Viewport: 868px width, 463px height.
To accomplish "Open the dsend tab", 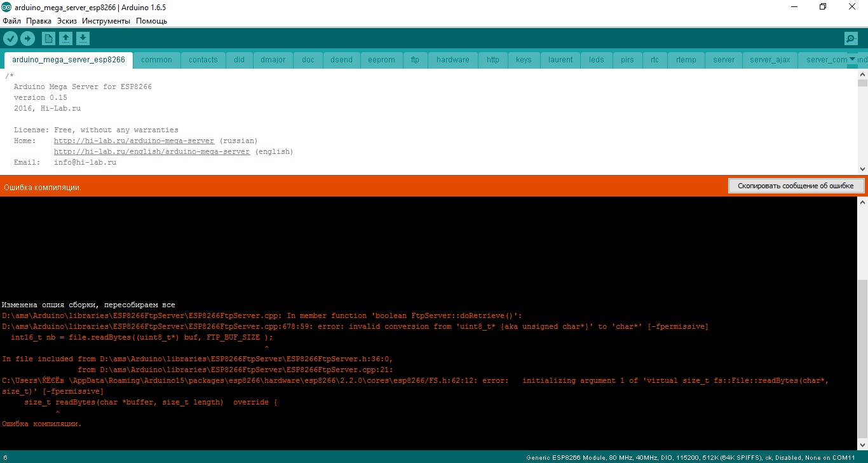I will pos(342,60).
